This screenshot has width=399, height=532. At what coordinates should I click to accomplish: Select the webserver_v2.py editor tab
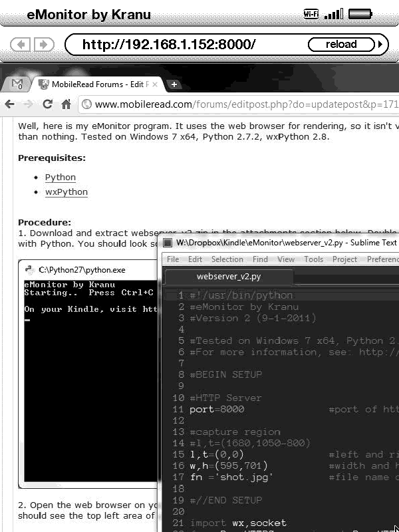coord(229,277)
